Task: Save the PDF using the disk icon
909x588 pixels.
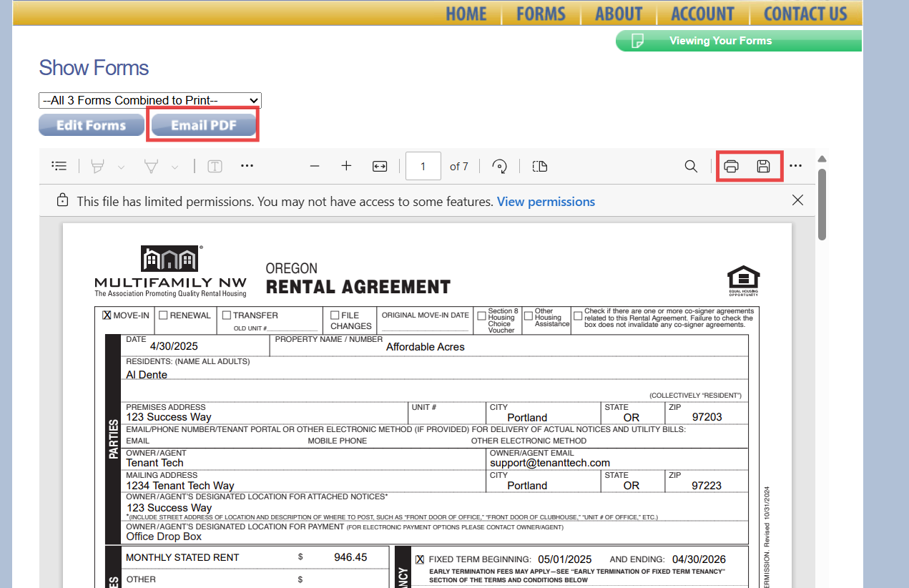Action: 763,166
